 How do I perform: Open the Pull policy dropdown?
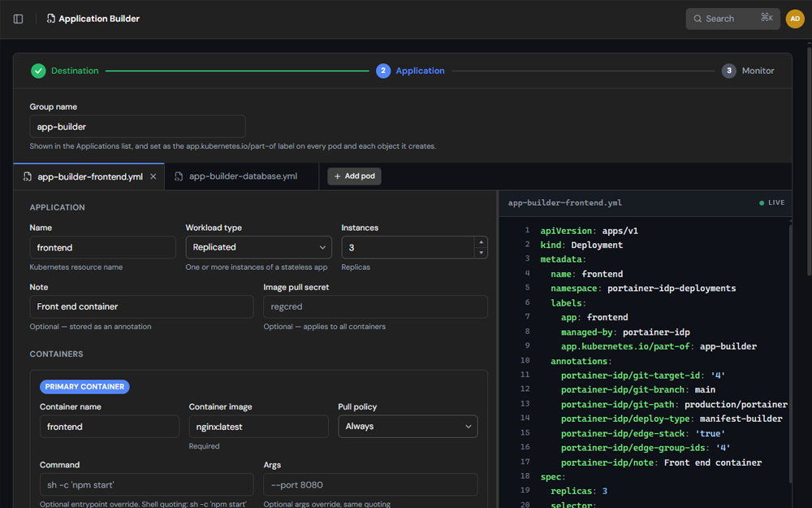point(408,426)
